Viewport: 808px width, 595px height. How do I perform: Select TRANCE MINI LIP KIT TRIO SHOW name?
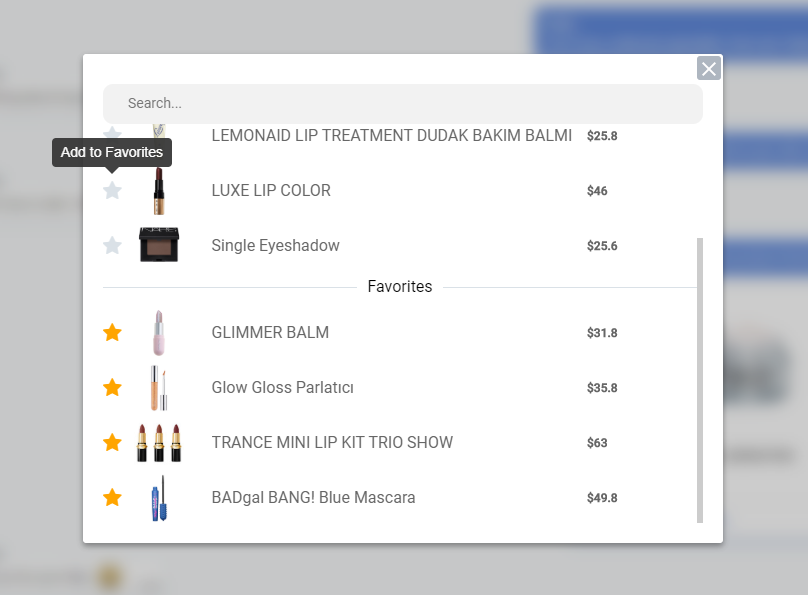pyautogui.click(x=332, y=443)
